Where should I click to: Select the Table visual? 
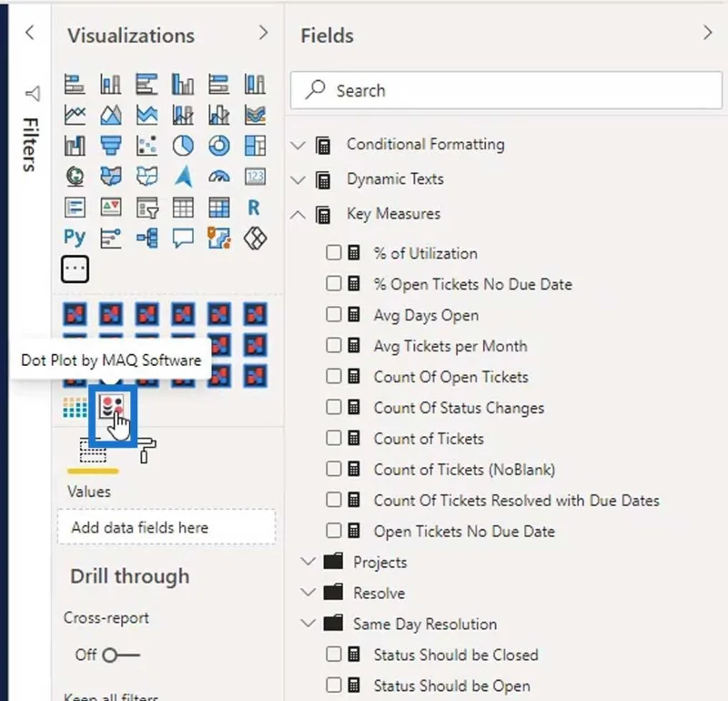(x=183, y=208)
